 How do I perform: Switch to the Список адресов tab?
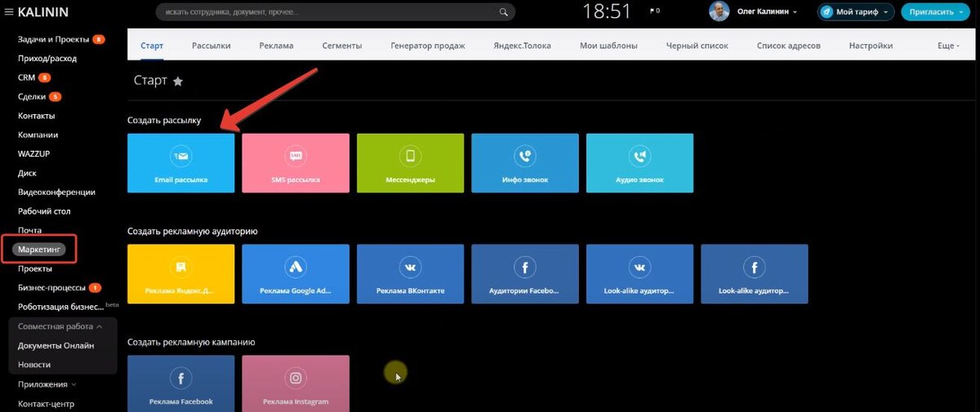click(788, 46)
